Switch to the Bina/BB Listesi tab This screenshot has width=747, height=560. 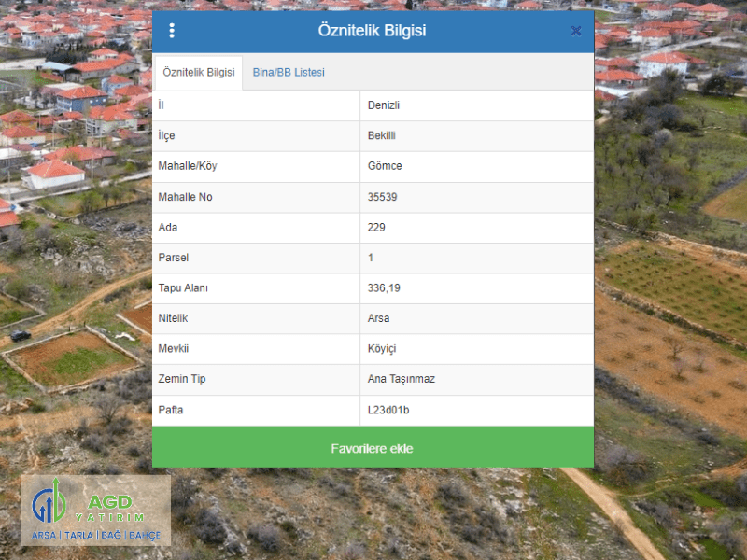coord(289,73)
